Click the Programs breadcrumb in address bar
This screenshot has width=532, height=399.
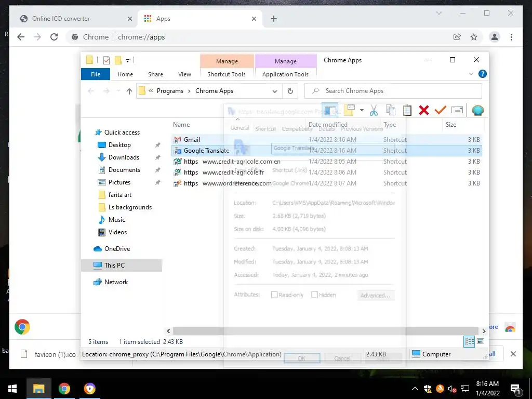pyautogui.click(x=170, y=91)
